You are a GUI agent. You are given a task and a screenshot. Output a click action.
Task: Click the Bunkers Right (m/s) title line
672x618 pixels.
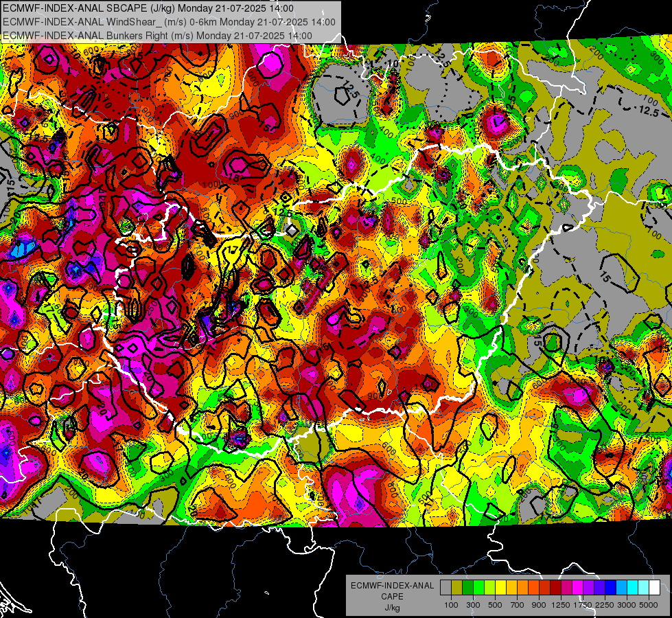pos(157,36)
